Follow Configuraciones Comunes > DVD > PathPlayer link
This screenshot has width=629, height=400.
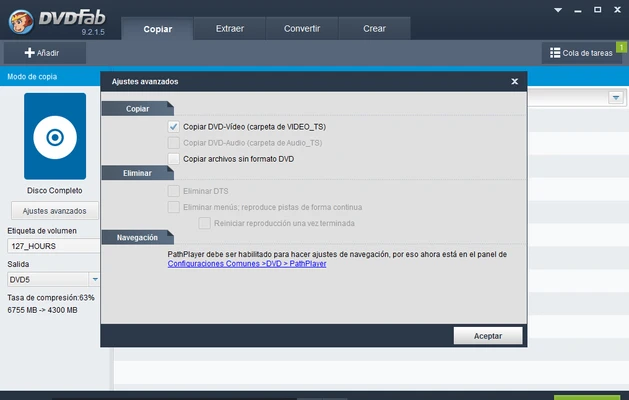click(x=247, y=264)
